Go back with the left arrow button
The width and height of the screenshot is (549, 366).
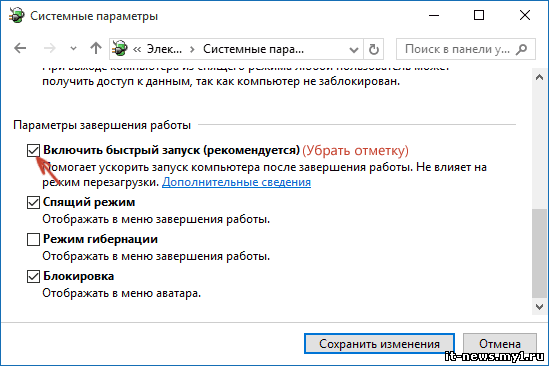click(20, 48)
